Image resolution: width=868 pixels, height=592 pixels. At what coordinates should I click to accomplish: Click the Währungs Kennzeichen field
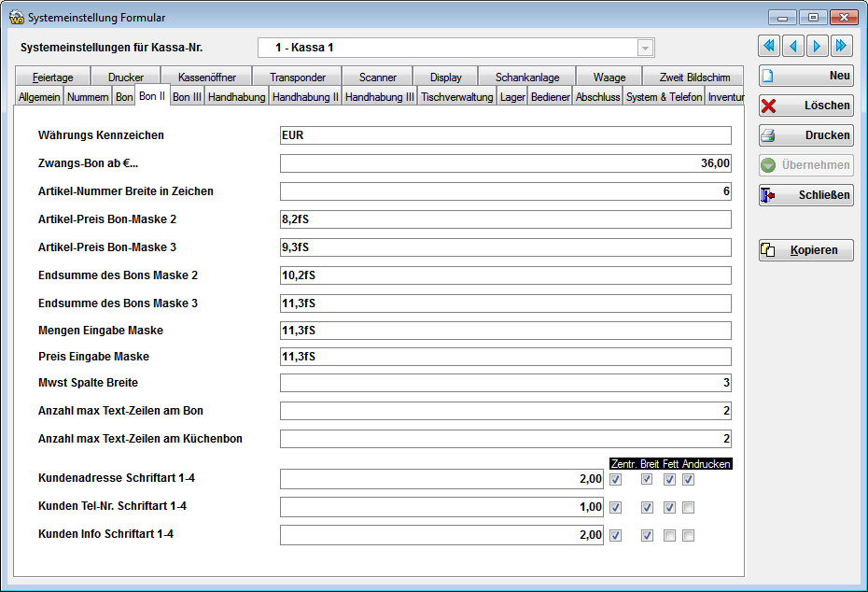506,135
